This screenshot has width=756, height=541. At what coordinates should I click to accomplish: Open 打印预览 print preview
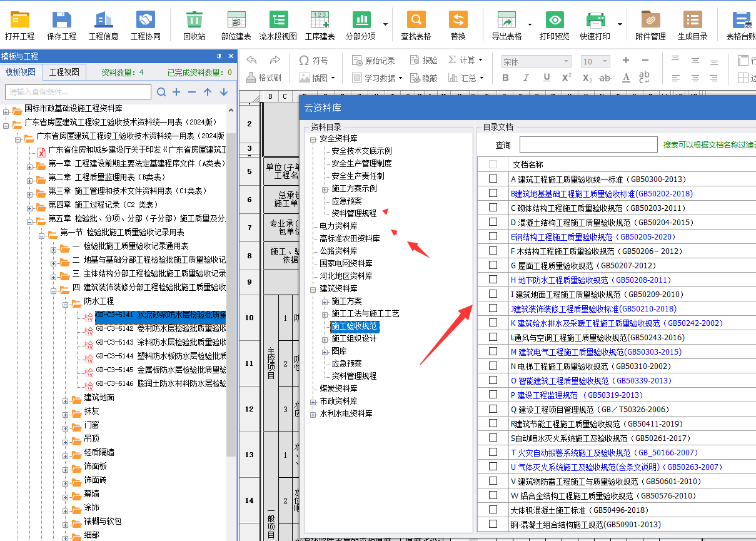(554, 20)
